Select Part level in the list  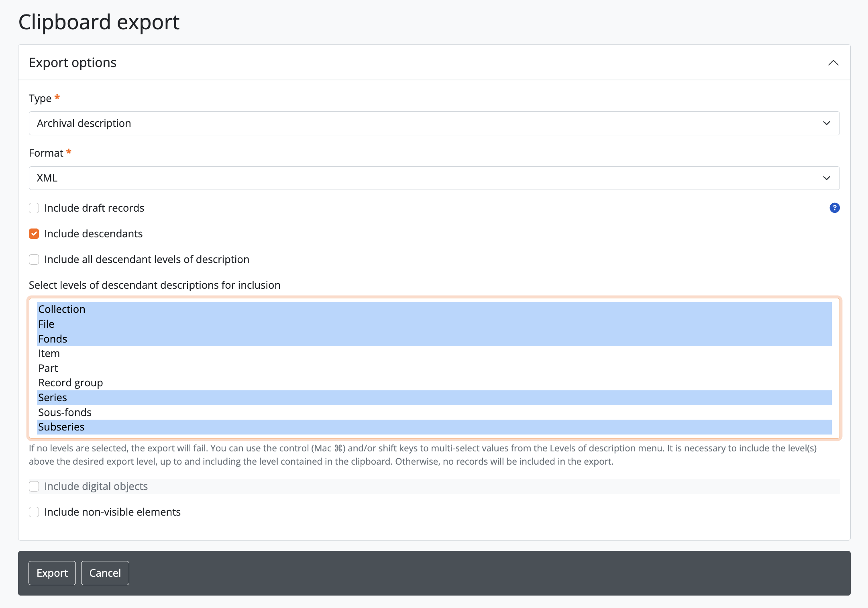(x=48, y=368)
